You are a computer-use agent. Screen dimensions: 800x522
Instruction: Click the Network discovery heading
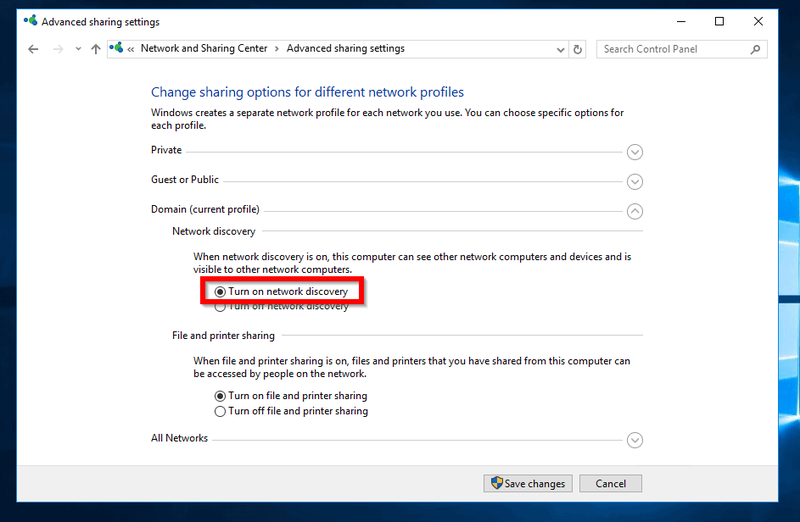pyautogui.click(x=214, y=231)
